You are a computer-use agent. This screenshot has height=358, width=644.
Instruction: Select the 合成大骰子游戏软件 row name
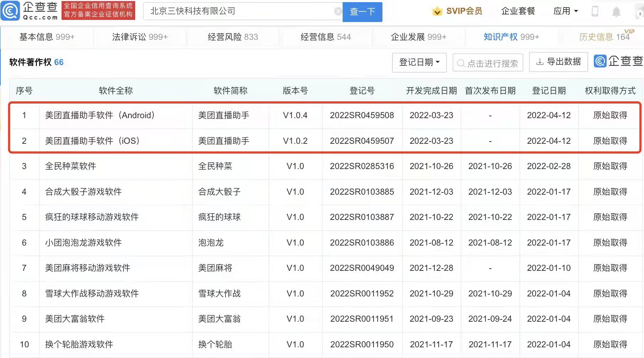tap(83, 192)
